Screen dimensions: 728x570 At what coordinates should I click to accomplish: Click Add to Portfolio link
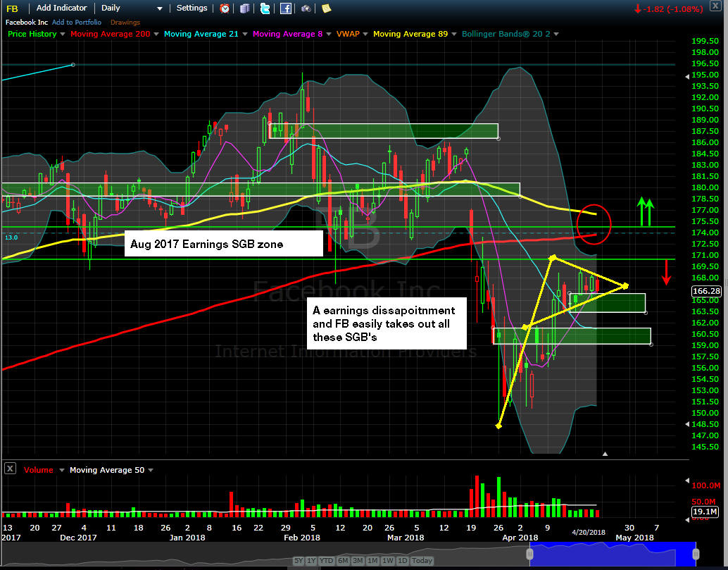[77, 23]
